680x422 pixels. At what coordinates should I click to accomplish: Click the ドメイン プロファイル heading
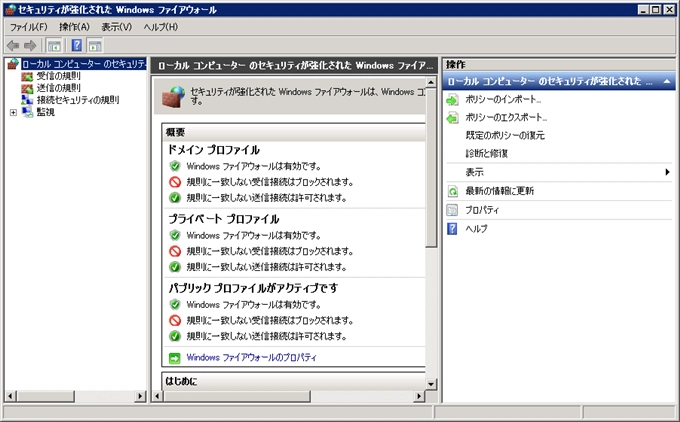[x=214, y=150]
